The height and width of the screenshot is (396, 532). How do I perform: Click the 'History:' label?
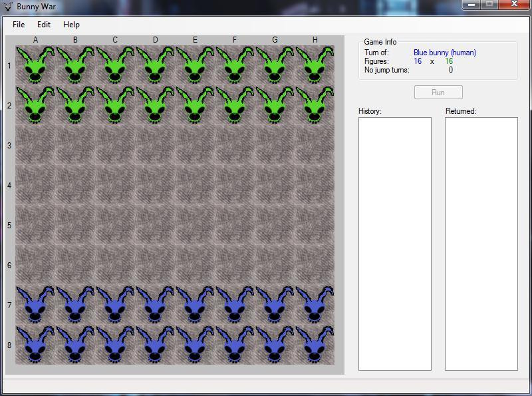pos(370,111)
